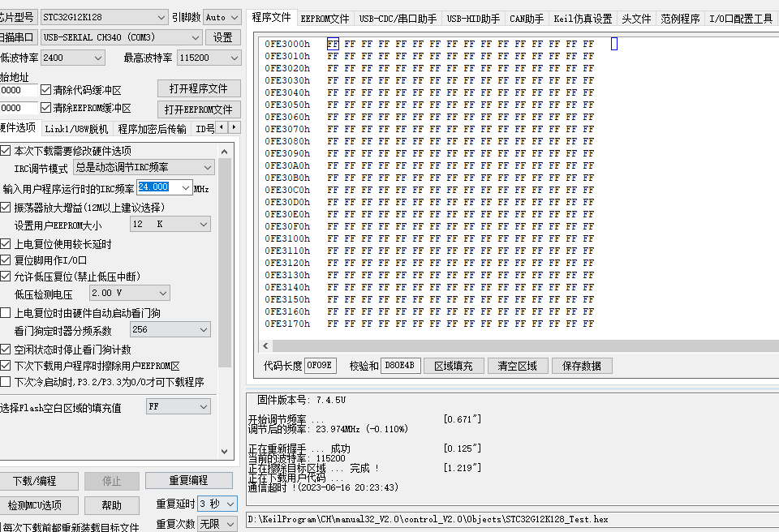
Task: Switch to 范例程序 tab
Action: (680, 19)
